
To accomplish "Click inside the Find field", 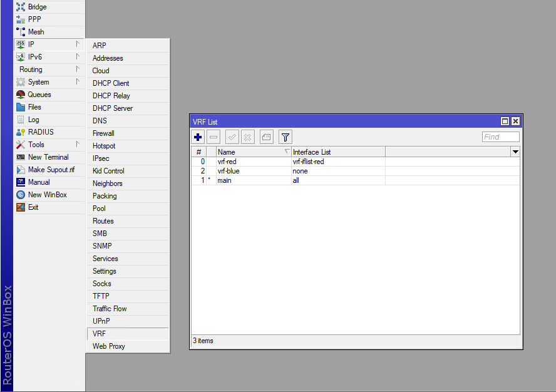I will click(x=500, y=137).
